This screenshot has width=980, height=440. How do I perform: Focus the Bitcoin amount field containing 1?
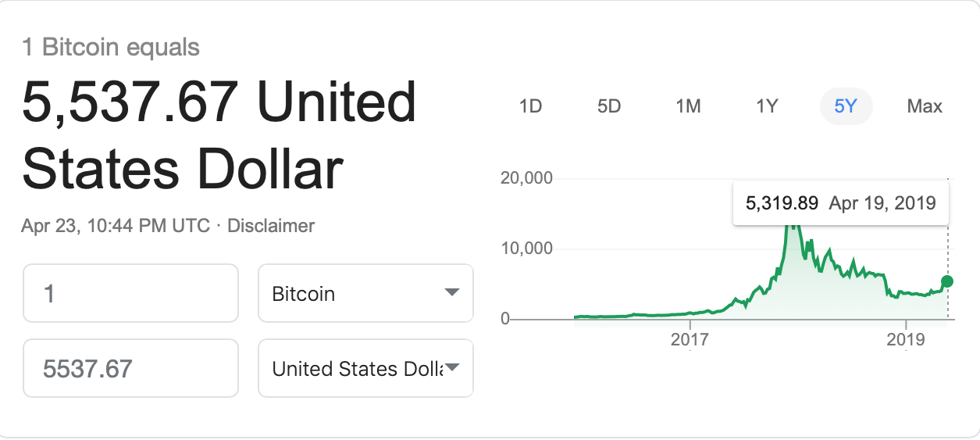[x=130, y=293]
